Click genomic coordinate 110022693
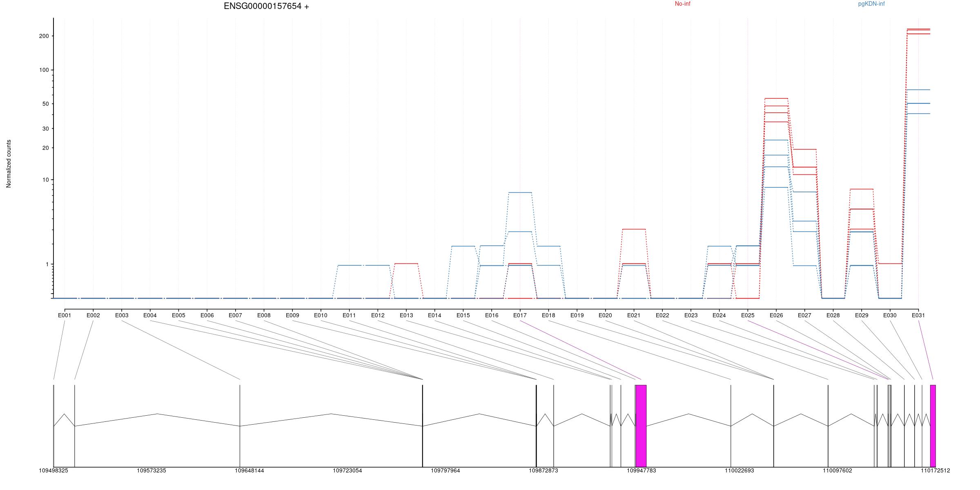 [739, 470]
